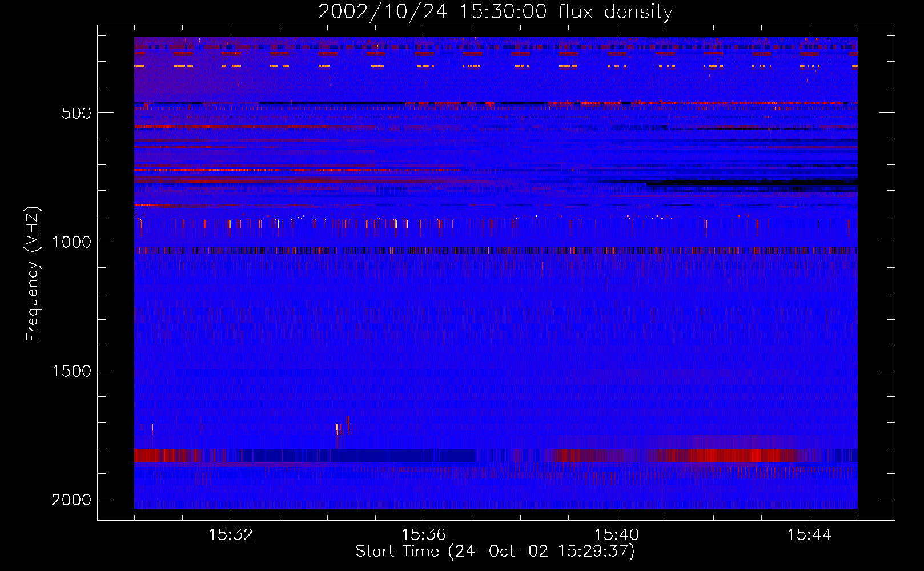Viewport: 924px width, 571px height.
Task: Click the plot title '2002/10/24 15:30:00 flux density'
Action: tap(495, 11)
